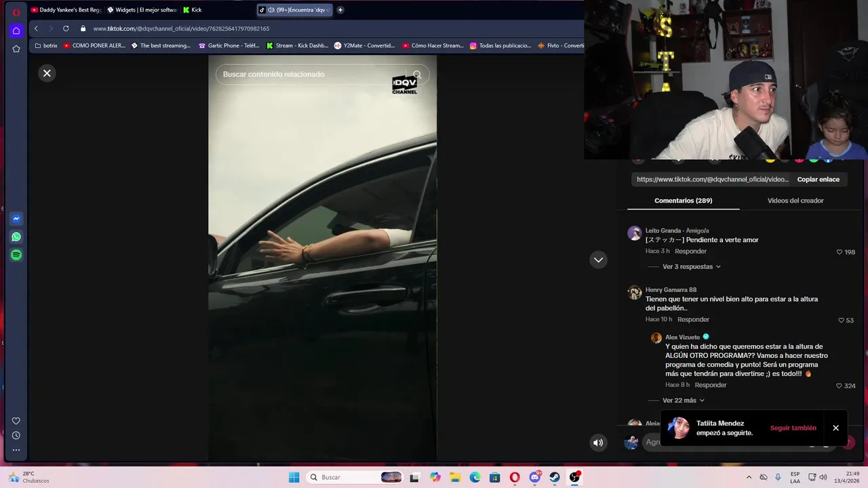Go back in browser
Screen dimensions: 868x488
36,28
